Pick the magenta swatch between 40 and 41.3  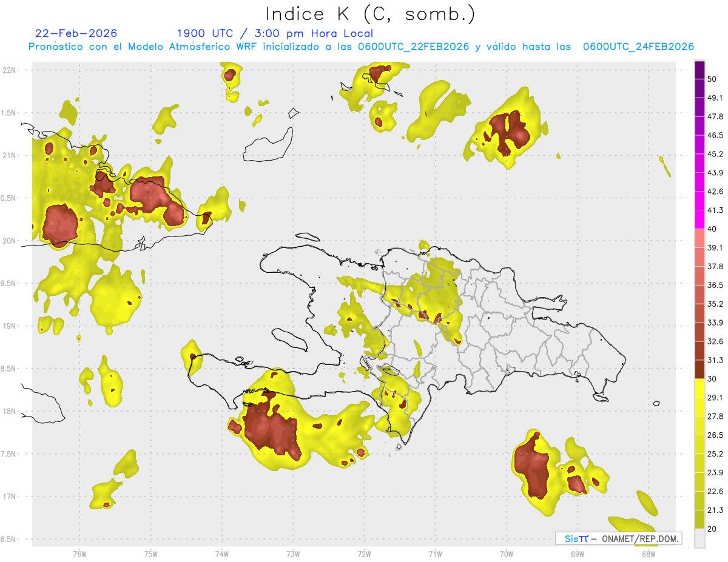(x=699, y=220)
